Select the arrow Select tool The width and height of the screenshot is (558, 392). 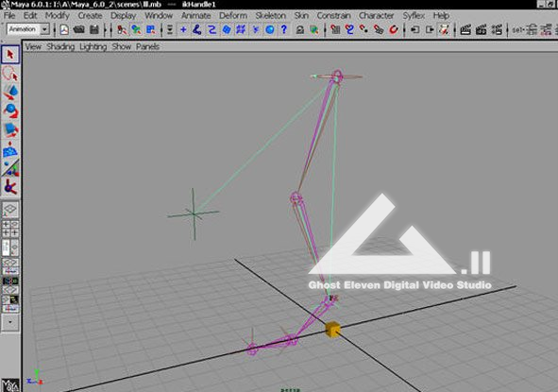pos(10,55)
